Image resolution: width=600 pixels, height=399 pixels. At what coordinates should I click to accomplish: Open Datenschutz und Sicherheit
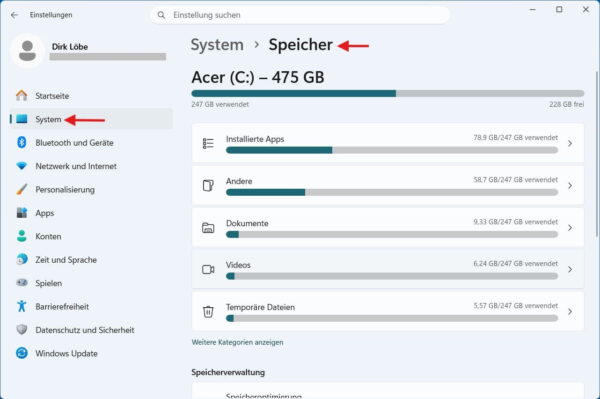(91, 330)
